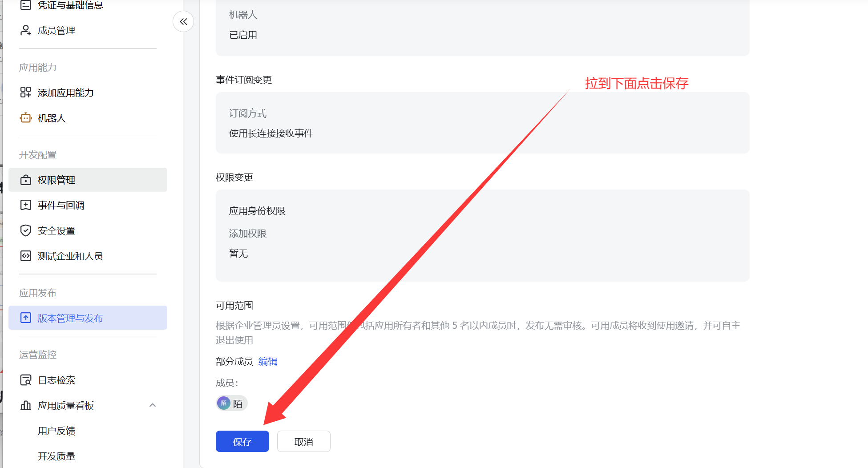This screenshot has height=468, width=868.
Task: Open 事件与回调 configuration
Action: point(61,205)
